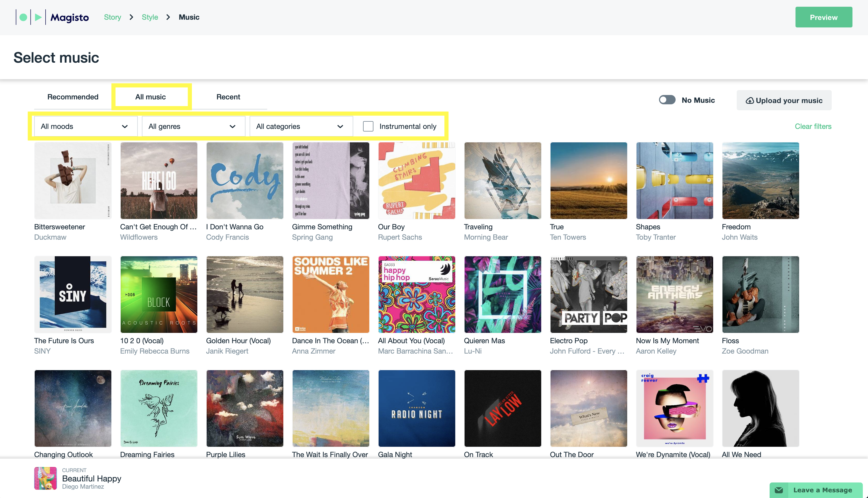Select the Traveling album cover
The height and width of the screenshot is (498, 868).
coord(503,181)
